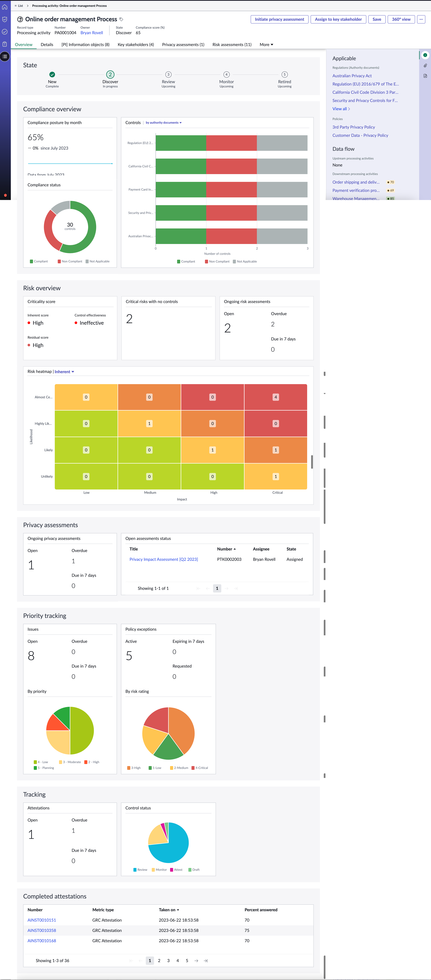Image resolution: width=431 pixels, height=980 pixels.
Task: Toggle Compliant legend in Compliance status donut
Action: pos(39,261)
